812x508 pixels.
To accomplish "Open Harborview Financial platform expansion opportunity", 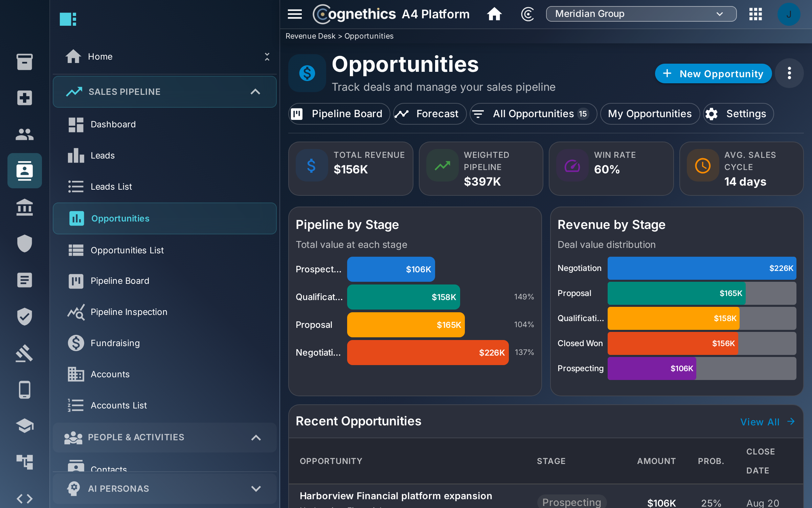I will pyautogui.click(x=396, y=496).
